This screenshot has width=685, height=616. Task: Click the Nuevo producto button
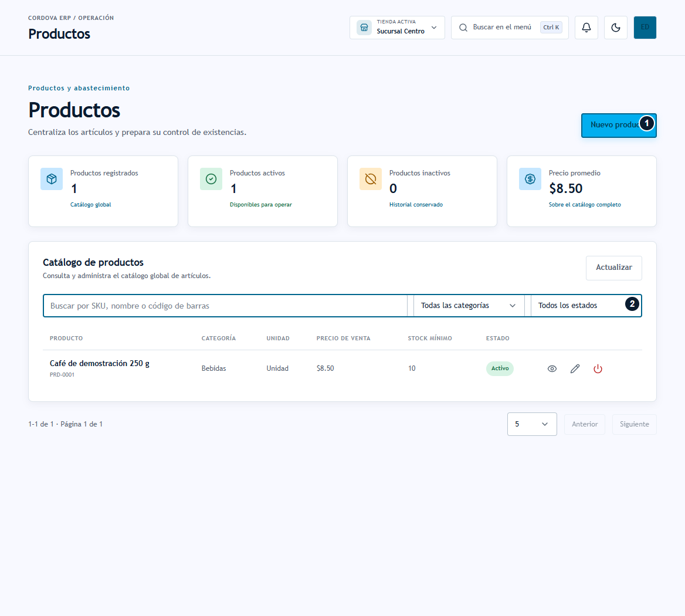pos(619,126)
